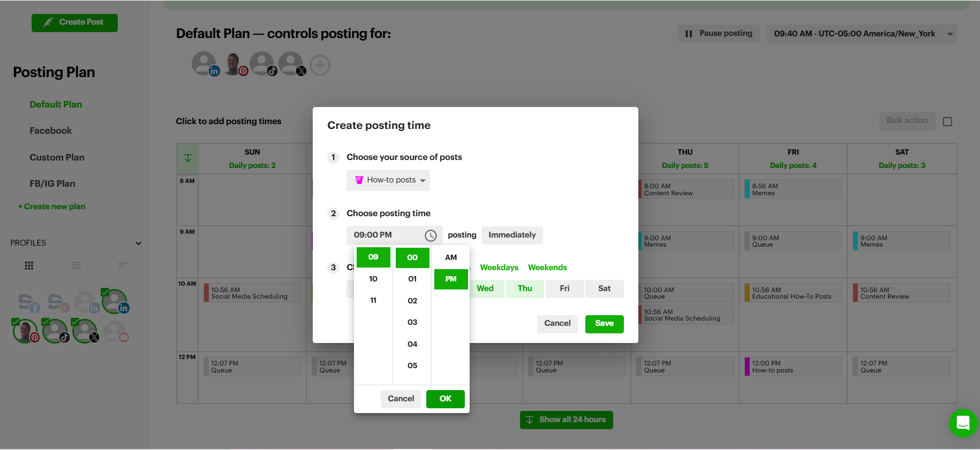The width and height of the screenshot is (980, 450).
Task: Select the TikTok profile avatar
Action: pos(55,331)
